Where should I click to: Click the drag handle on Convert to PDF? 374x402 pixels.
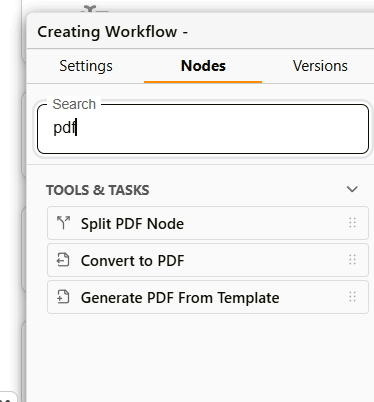tap(352, 260)
